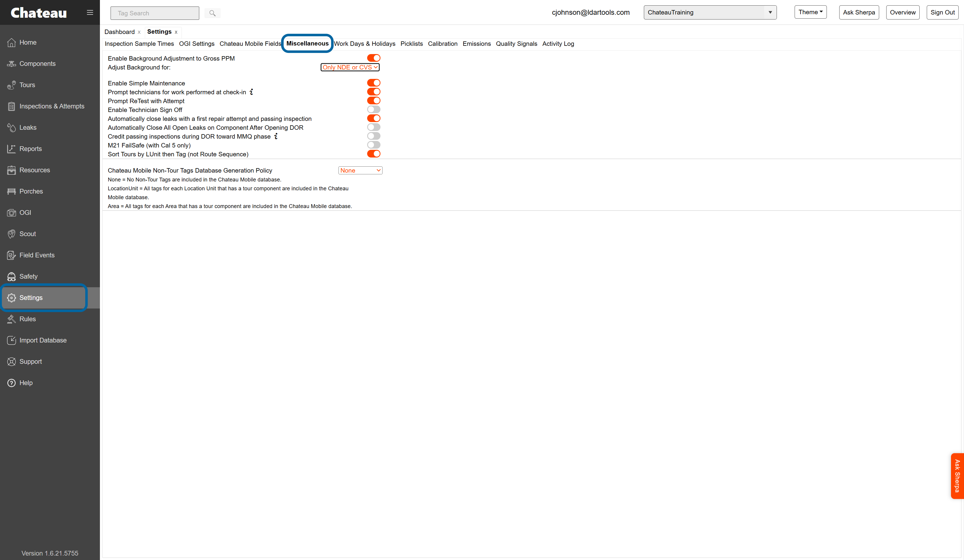Viewport: 964px width, 560px height.
Task: Click the Tours map-pin icon
Action: point(12,85)
